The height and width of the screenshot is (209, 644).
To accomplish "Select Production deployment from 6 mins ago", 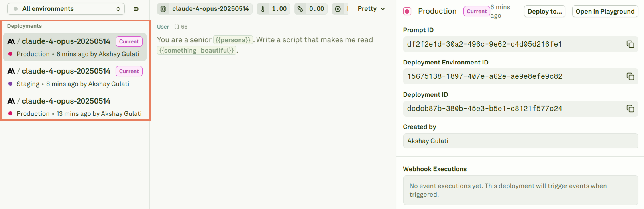I will coord(75,47).
